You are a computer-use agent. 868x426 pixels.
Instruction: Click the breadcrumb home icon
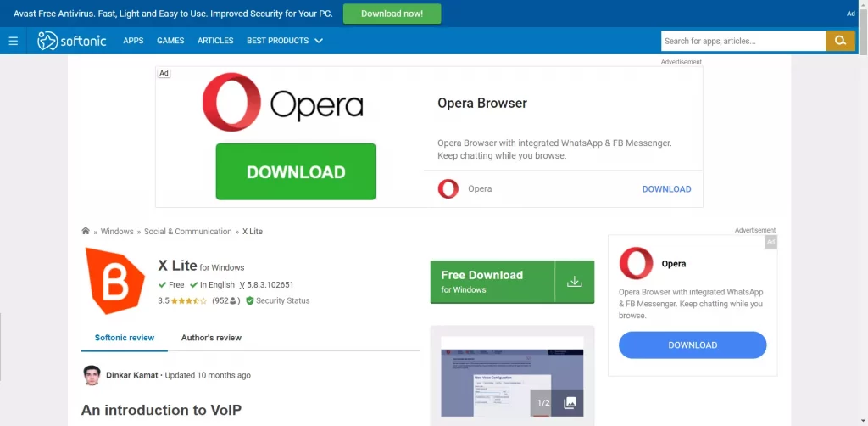(86, 231)
